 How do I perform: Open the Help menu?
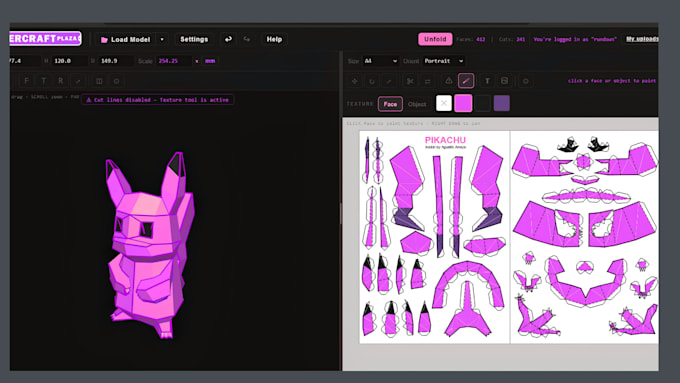coord(274,39)
